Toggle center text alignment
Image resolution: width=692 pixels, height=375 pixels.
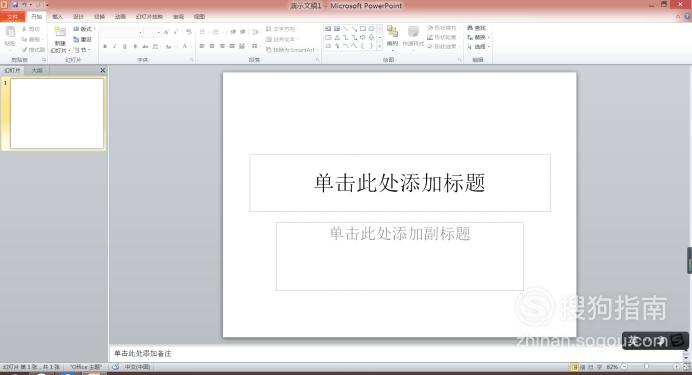212,46
